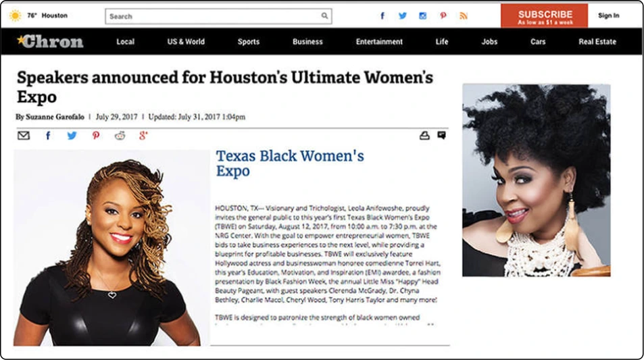Click the Subscribe button
The height and width of the screenshot is (360, 644).
click(545, 17)
